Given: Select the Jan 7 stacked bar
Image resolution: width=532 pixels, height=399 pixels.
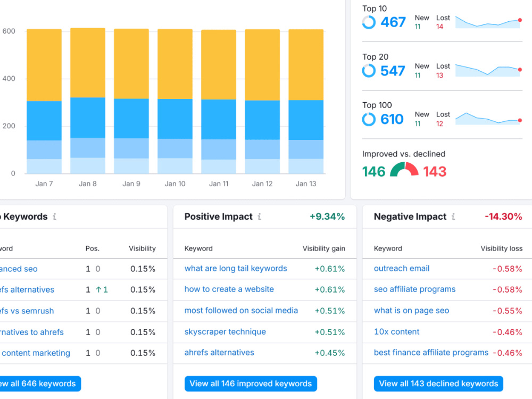Looking at the screenshot, I should click(x=44, y=102).
